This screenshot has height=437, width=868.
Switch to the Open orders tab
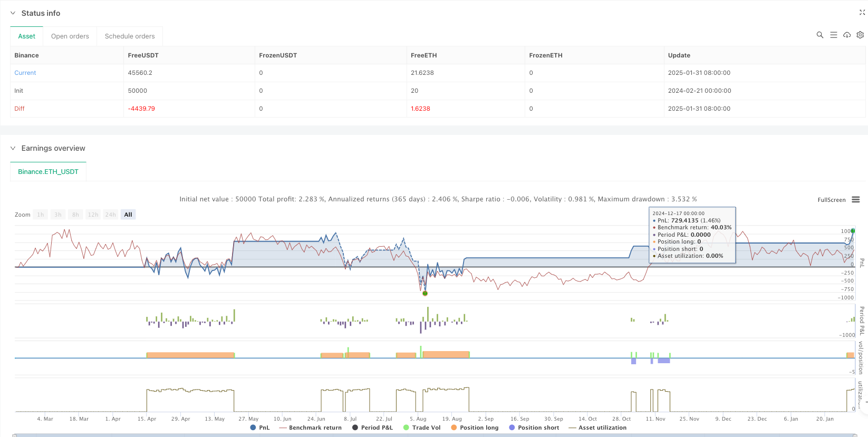point(70,36)
